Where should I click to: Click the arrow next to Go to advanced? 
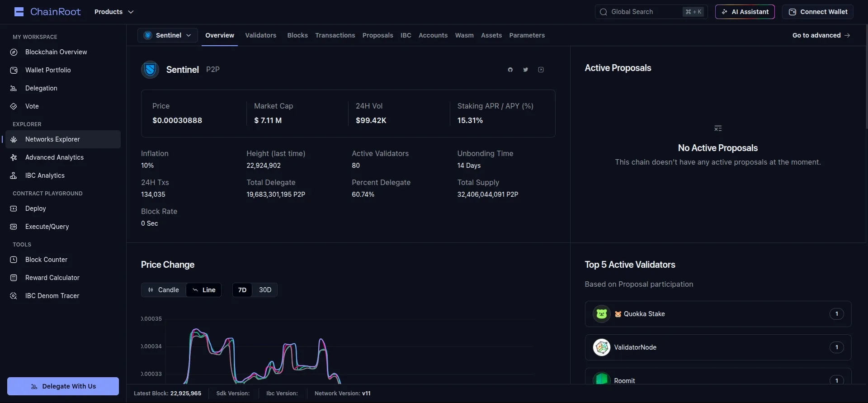point(847,35)
